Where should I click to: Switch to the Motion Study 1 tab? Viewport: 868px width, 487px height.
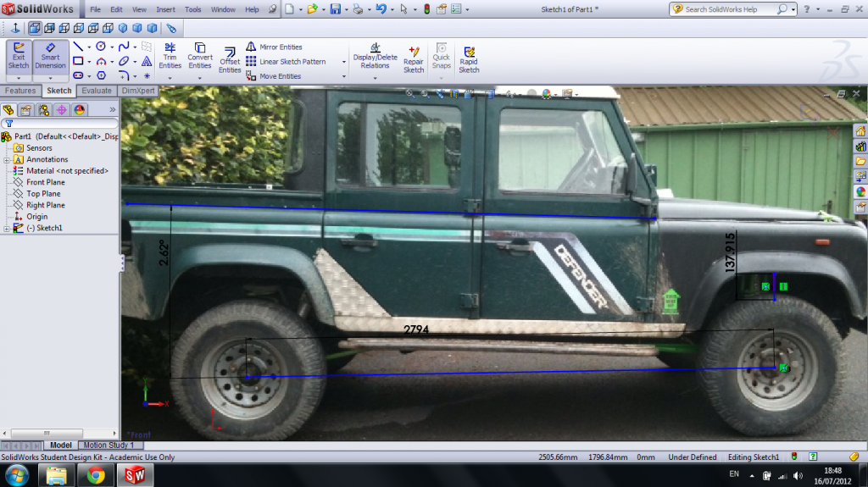point(109,445)
